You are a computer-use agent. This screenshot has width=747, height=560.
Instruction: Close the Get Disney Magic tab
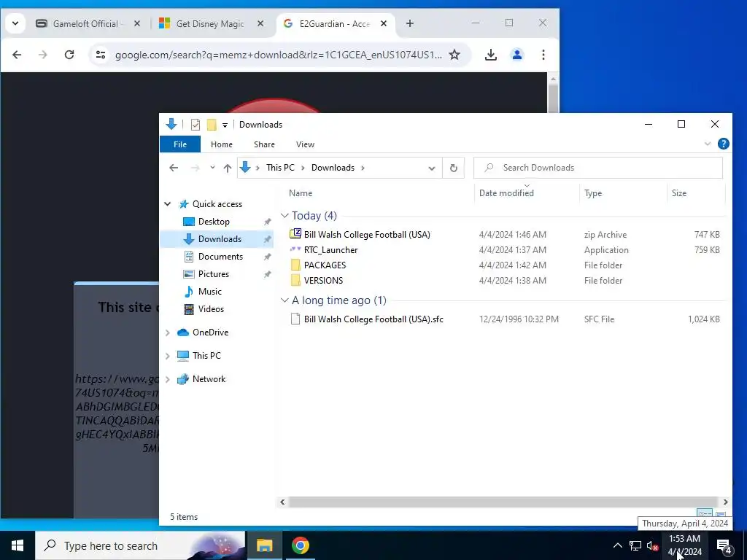click(x=260, y=23)
